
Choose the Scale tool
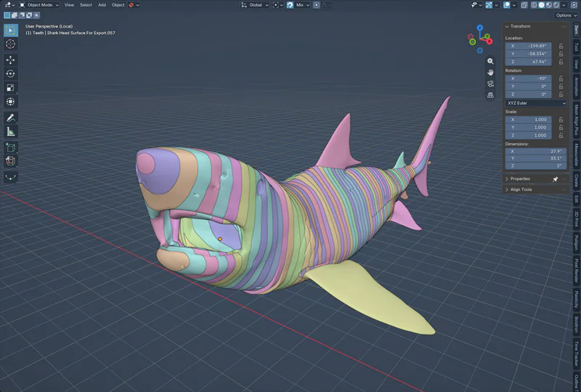click(10, 88)
